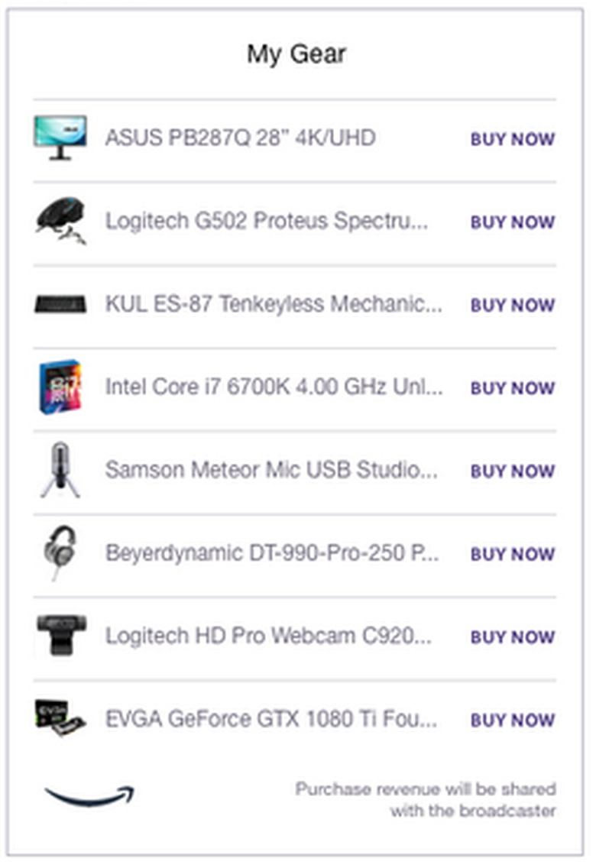Viewport: 596px width, 868px height.
Task: Click the Logitech C920 webcam thumbnail
Action: point(61,635)
